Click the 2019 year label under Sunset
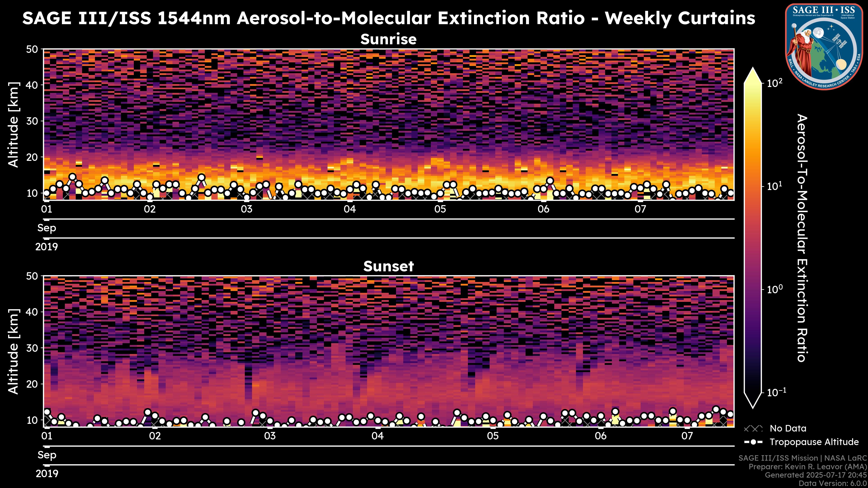The image size is (868, 488). pos(47,474)
